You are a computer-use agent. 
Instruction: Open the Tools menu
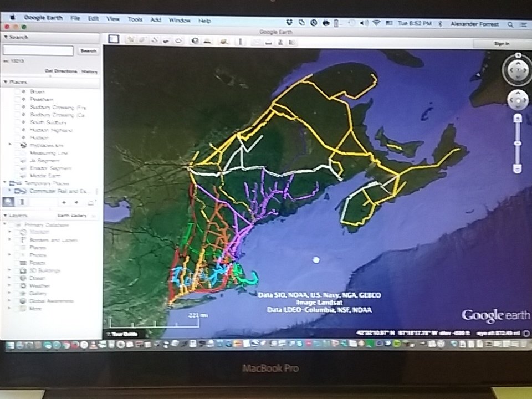pos(135,20)
